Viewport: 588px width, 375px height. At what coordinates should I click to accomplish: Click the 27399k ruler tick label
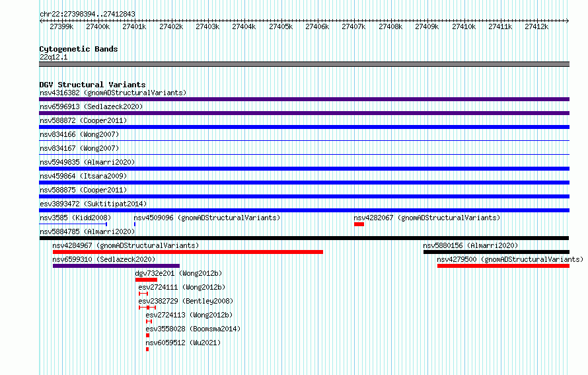tap(61, 26)
